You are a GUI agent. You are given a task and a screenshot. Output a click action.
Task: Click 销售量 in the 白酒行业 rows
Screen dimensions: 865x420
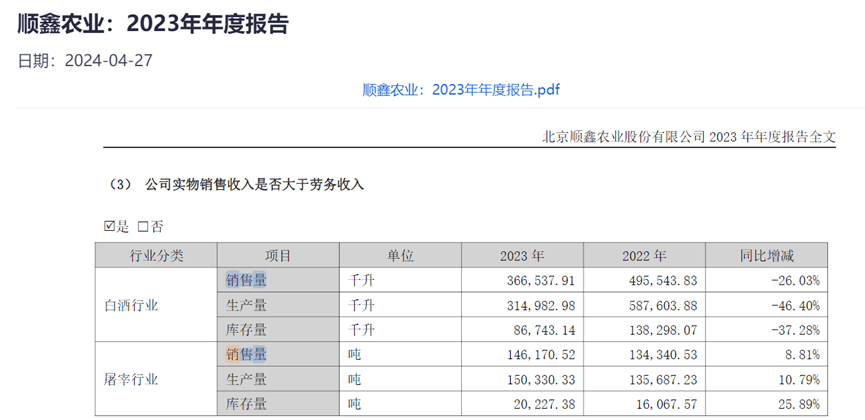point(246,280)
